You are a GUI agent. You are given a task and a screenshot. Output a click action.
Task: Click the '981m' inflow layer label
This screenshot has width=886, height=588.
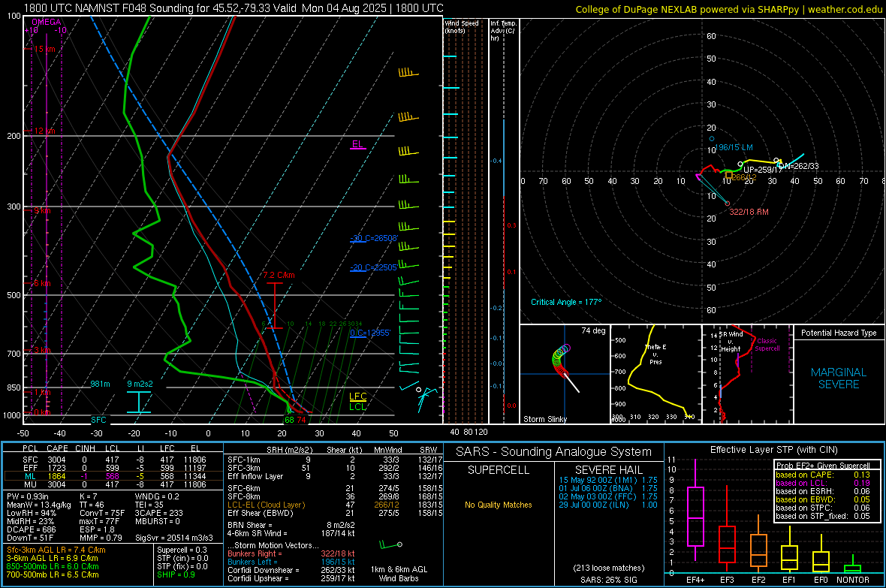(x=100, y=384)
